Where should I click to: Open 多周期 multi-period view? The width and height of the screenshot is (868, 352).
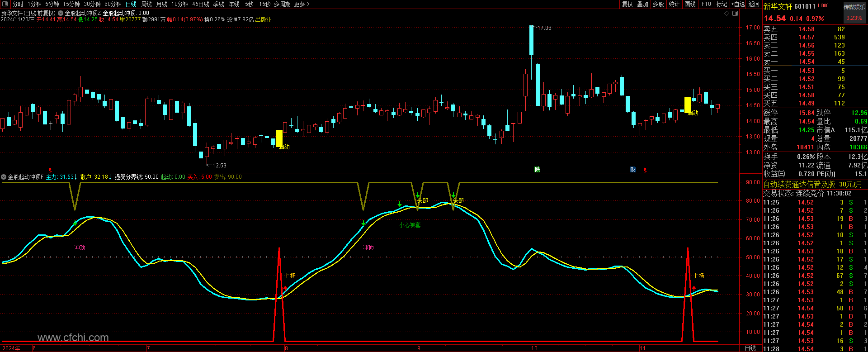(282, 4)
